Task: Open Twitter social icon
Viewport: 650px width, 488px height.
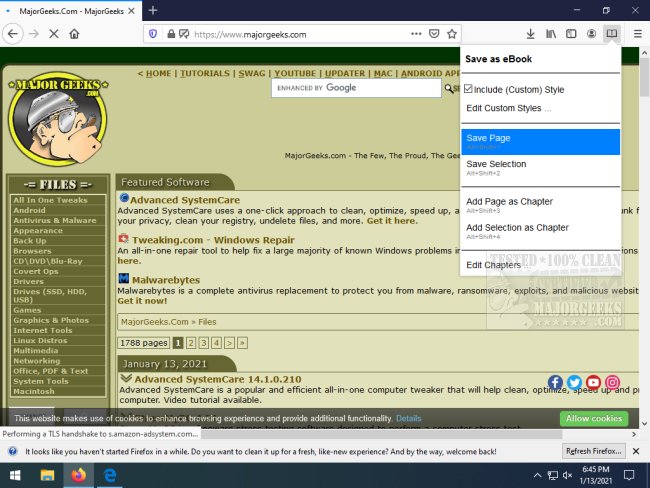Action: pos(574,382)
